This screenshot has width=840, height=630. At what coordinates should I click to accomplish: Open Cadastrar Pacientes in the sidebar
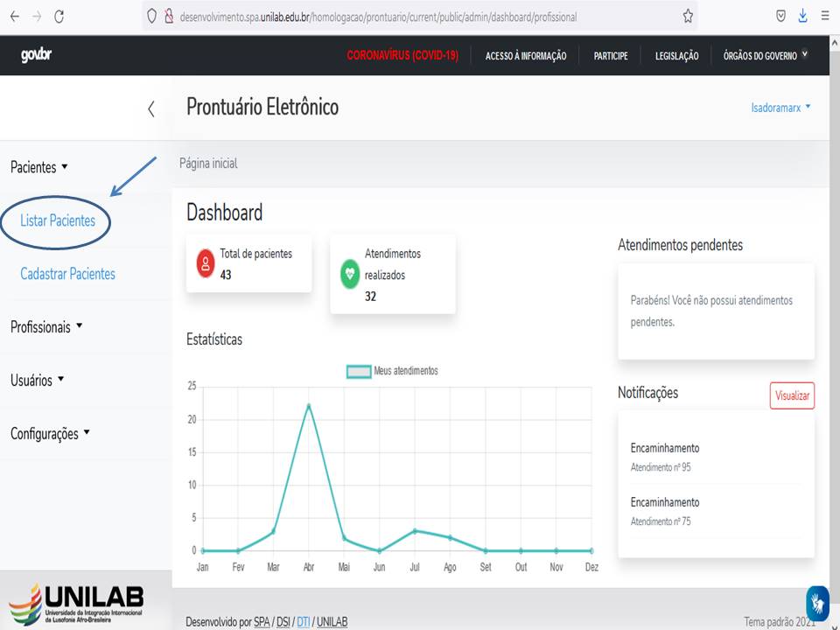coord(67,274)
